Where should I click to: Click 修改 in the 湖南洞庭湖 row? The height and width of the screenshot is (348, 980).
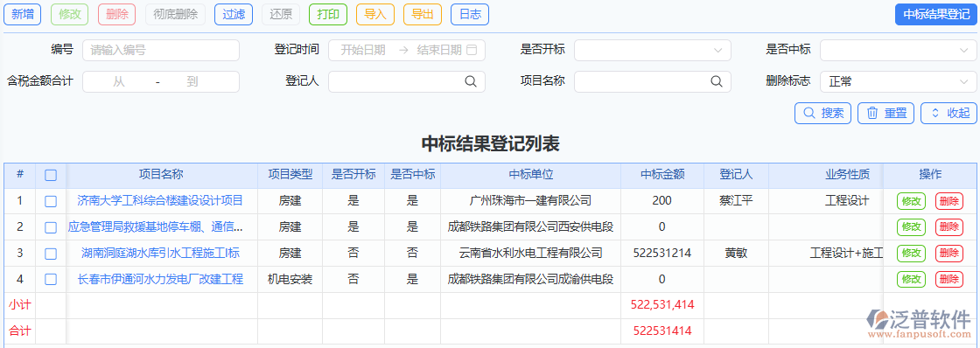tap(911, 253)
